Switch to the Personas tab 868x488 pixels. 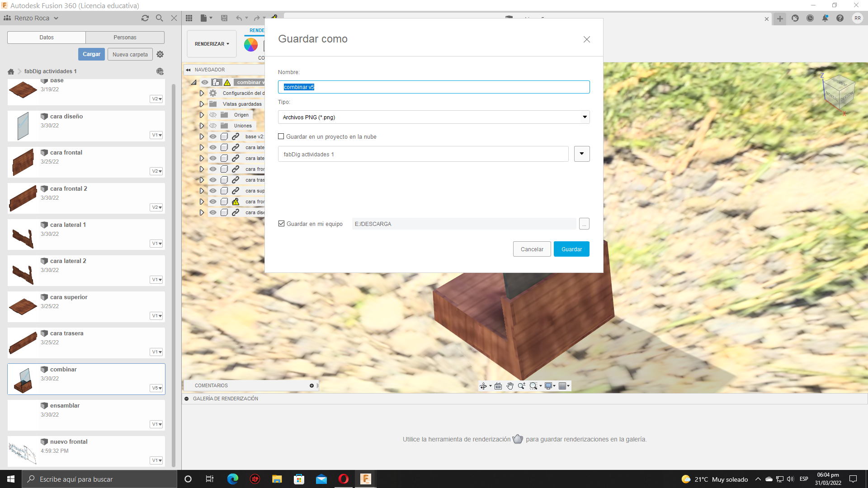click(125, 38)
